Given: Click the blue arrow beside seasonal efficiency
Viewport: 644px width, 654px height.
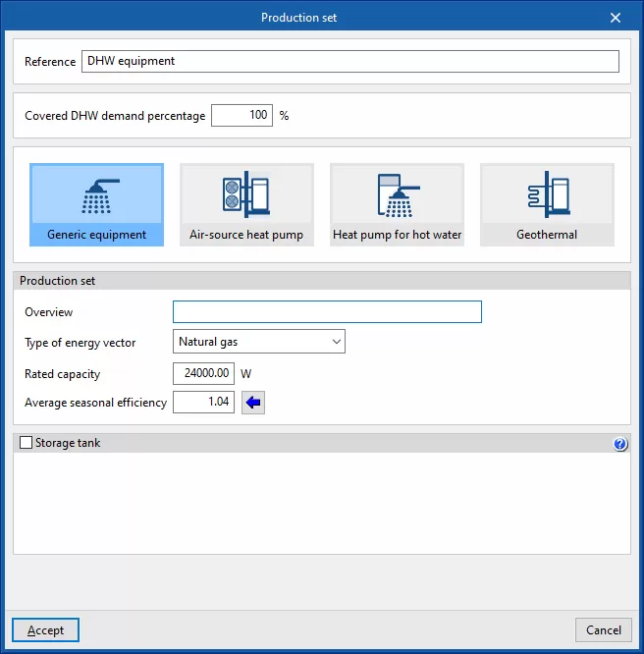Looking at the screenshot, I should coord(253,403).
